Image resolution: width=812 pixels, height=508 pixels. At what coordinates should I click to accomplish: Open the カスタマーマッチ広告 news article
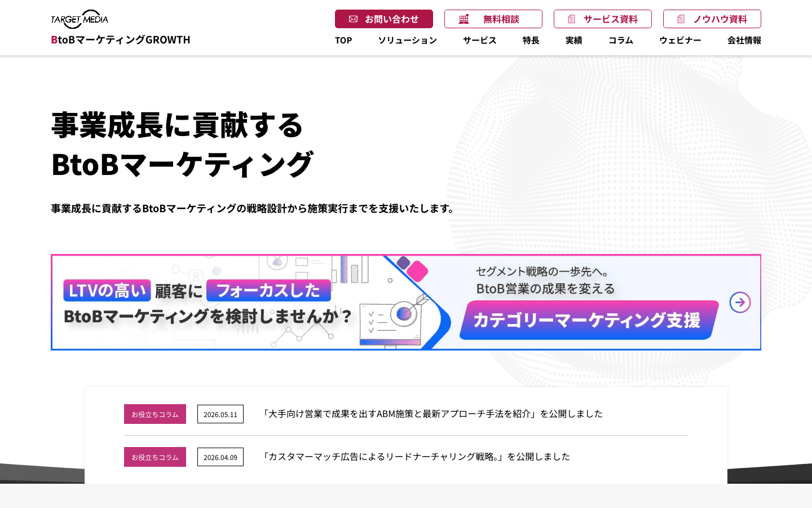point(416,457)
